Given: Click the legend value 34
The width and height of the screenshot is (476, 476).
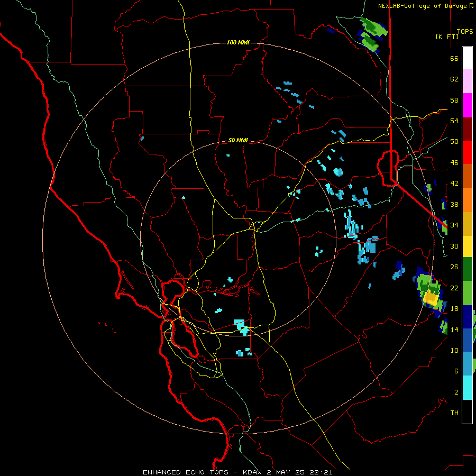Looking at the screenshot, I should click(454, 225).
